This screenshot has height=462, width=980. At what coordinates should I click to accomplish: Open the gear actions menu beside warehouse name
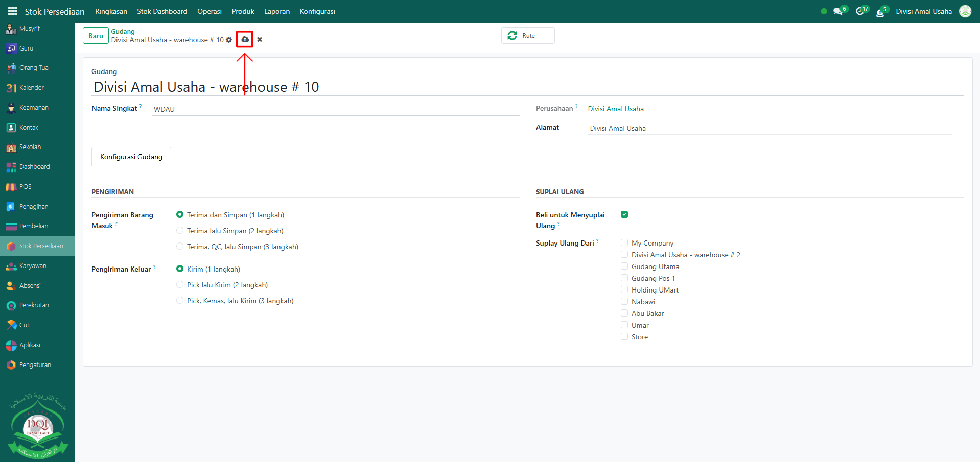tap(229, 40)
